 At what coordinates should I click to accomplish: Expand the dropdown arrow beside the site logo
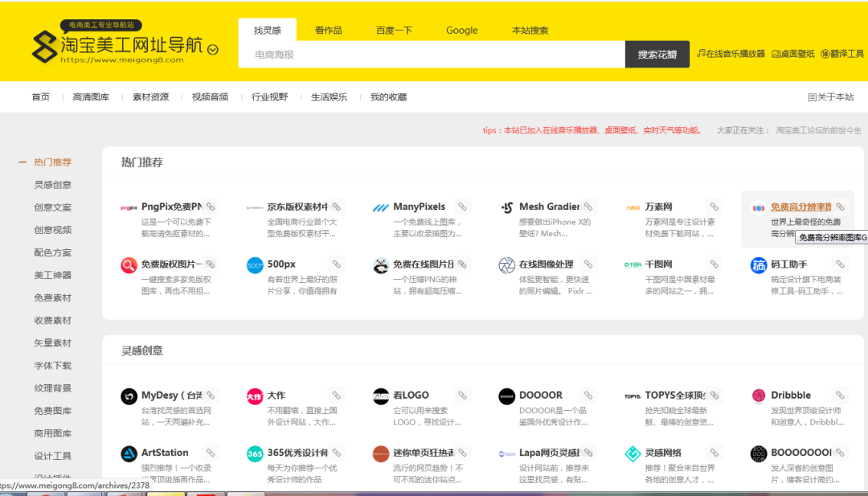(x=212, y=50)
